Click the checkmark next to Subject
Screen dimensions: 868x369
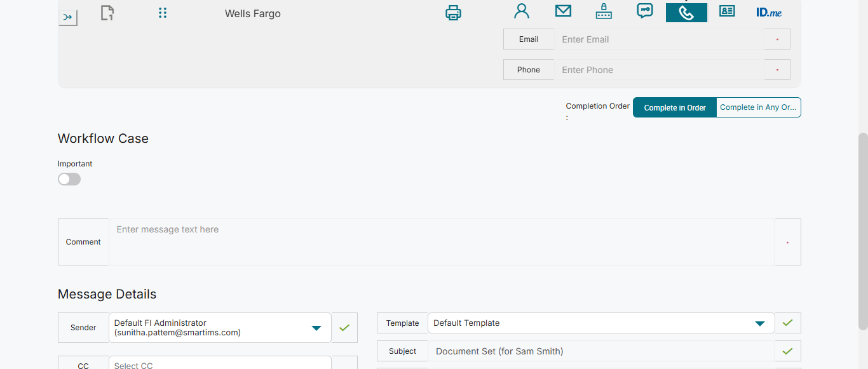click(x=788, y=351)
